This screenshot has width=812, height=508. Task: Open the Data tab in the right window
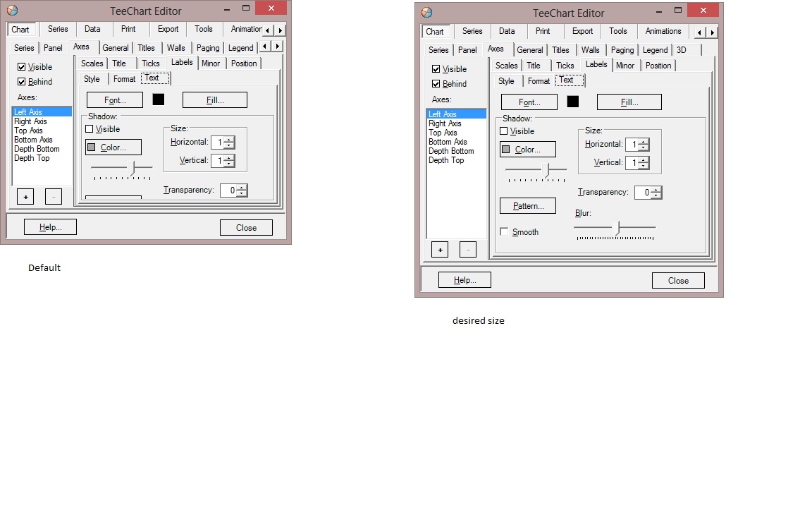(507, 31)
